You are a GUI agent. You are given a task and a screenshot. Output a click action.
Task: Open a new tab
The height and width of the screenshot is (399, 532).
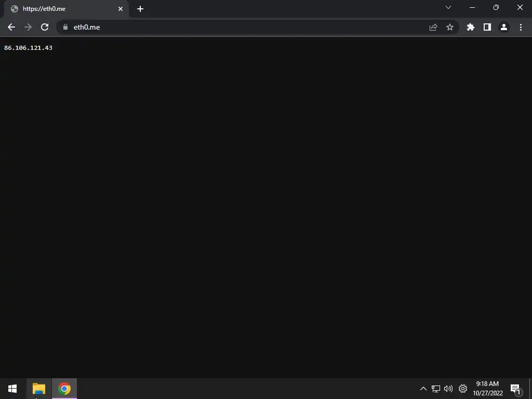click(x=140, y=9)
